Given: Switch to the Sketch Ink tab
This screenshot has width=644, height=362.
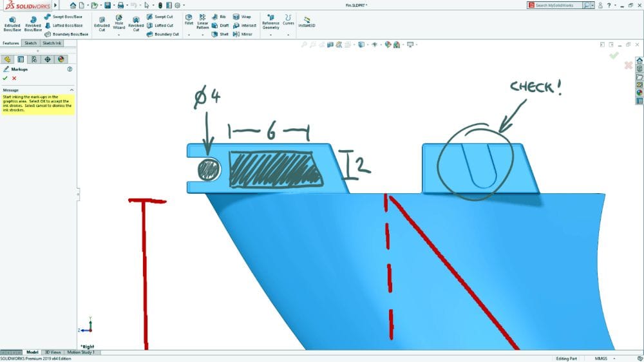Looking at the screenshot, I should 52,43.
